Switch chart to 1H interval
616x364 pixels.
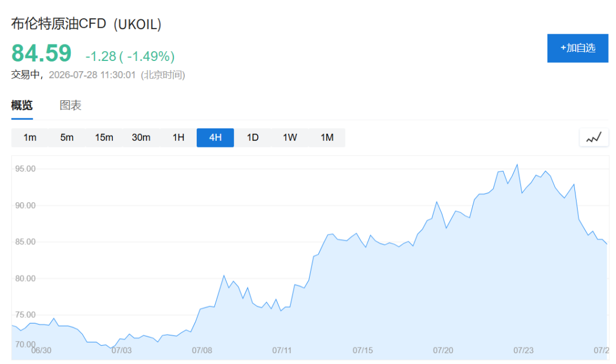(x=179, y=138)
